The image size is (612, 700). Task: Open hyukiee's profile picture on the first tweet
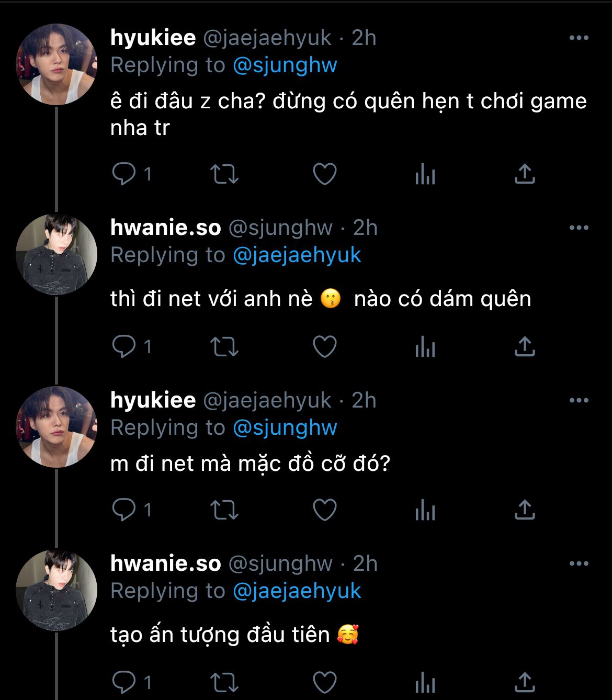click(56, 64)
